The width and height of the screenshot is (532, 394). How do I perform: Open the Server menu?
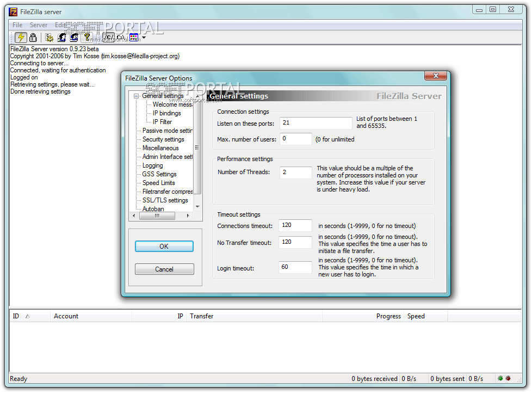point(38,25)
